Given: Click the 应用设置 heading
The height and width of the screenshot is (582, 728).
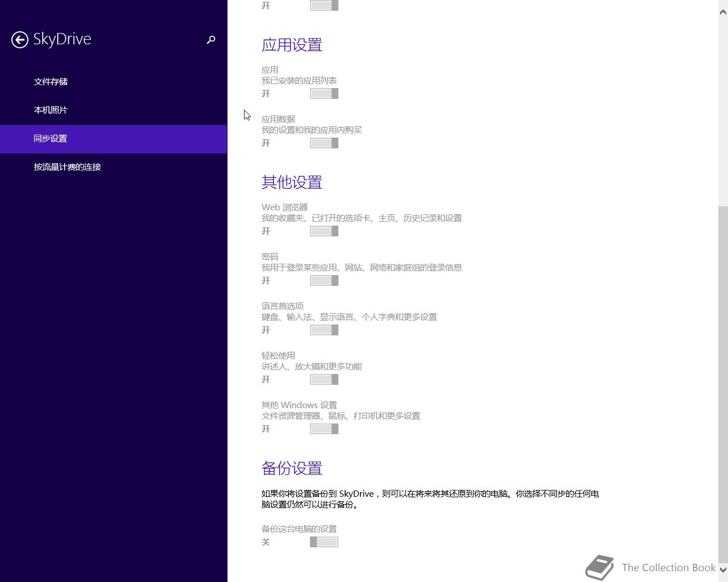Looking at the screenshot, I should [292, 45].
